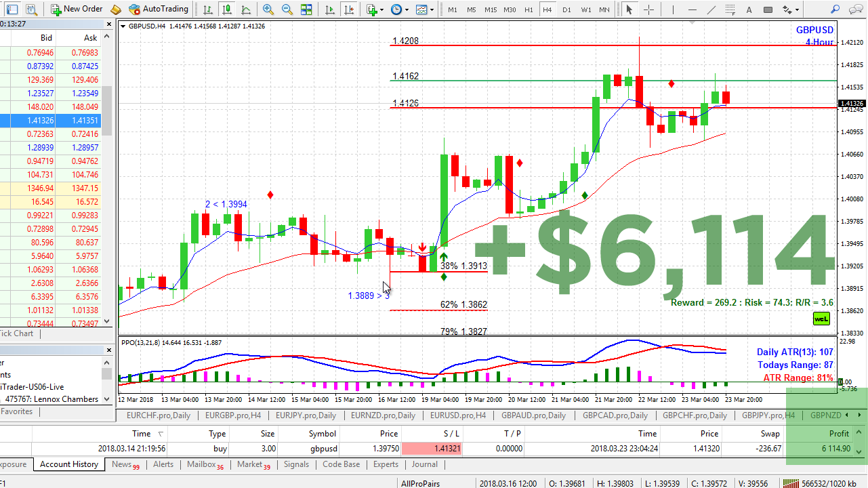Image resolution: width=868 pixels, height=488 pixels.
Task: Select the MN timeframe
Action: (604, 9)
